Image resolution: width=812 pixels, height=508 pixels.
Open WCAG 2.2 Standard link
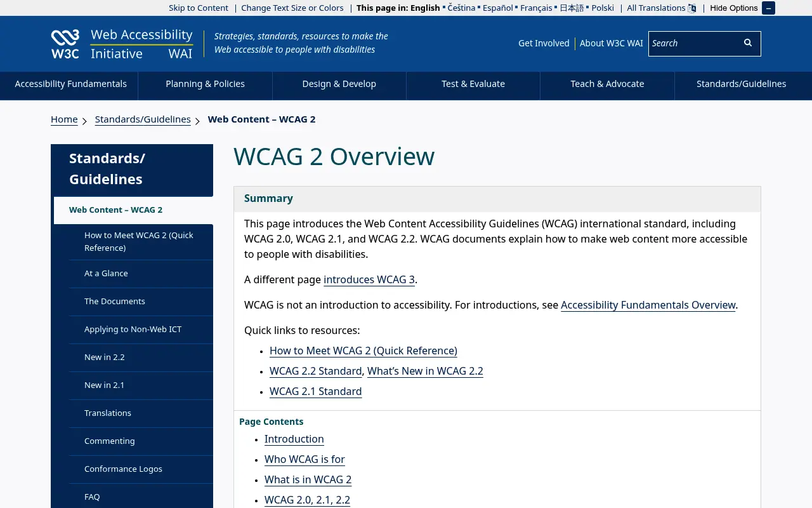coord(315,371)
